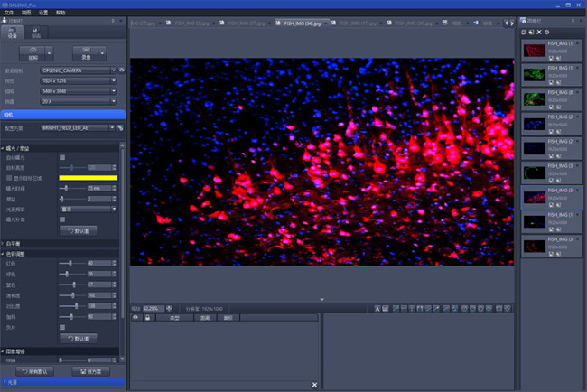Click the 录像 video record button

84,52
